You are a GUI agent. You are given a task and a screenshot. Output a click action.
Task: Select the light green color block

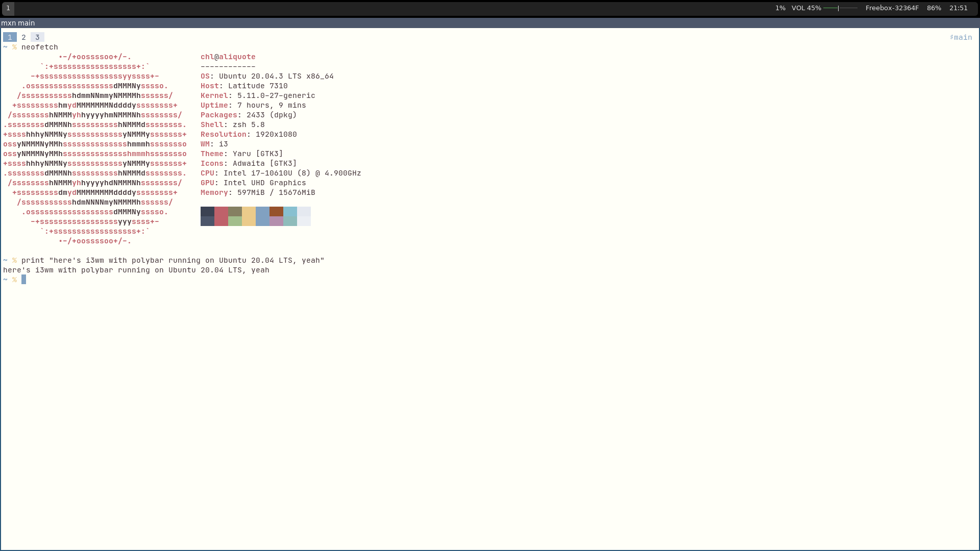[235, 221]
